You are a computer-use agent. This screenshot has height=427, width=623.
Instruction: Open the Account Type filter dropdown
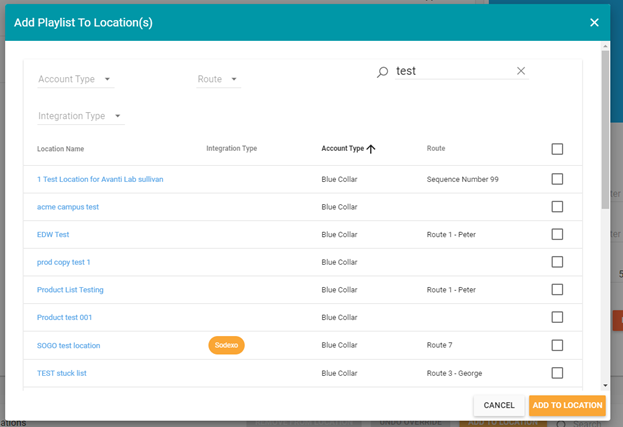[75, 79]
